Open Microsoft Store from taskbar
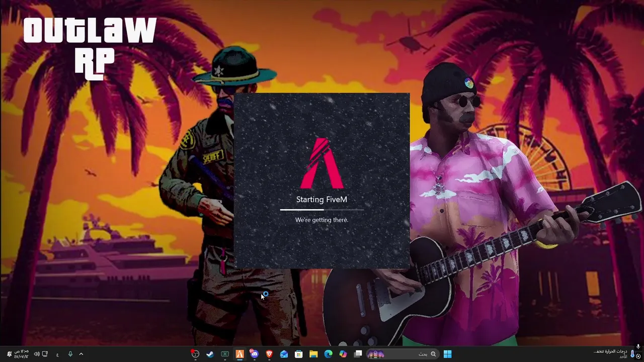Image resolution: width=644 pixels, height=362 pixels. 298,354
